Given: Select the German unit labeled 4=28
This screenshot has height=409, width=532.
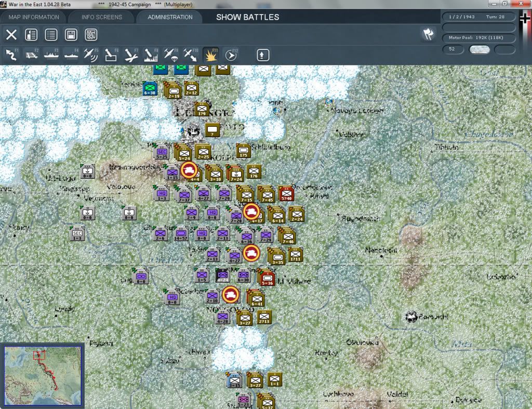Looking at the screenshot, I should pos(222,317).
